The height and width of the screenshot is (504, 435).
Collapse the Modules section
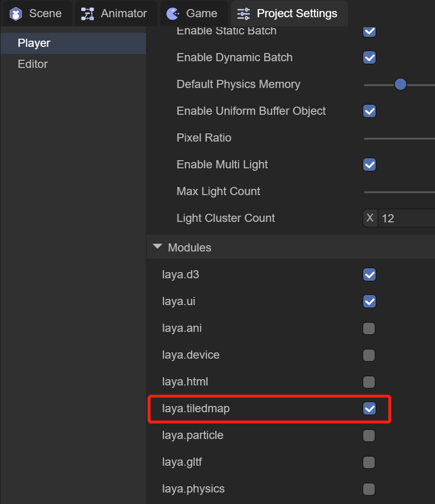point(157,247)
